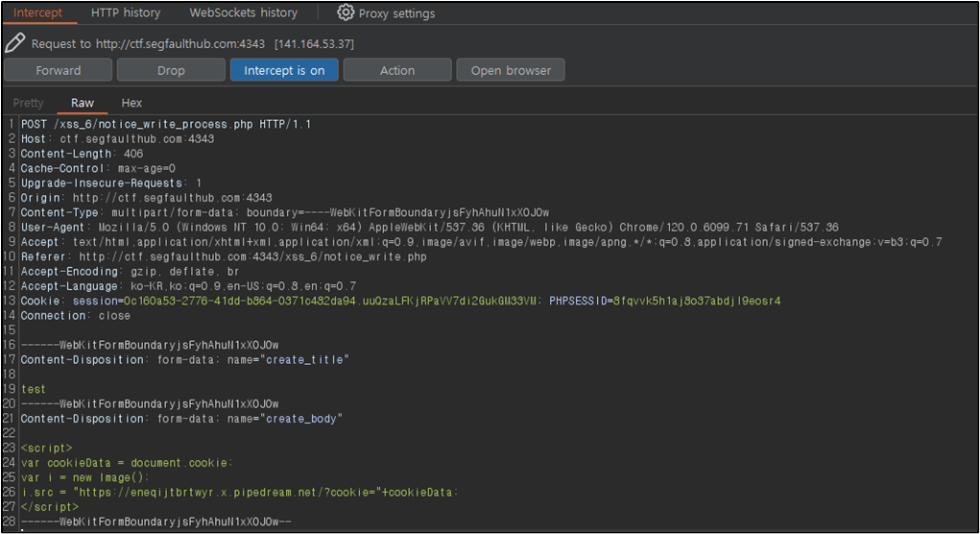Click the opening <script> tag line
The width and height of the screenshot is (980, 534).
[47, 448]
